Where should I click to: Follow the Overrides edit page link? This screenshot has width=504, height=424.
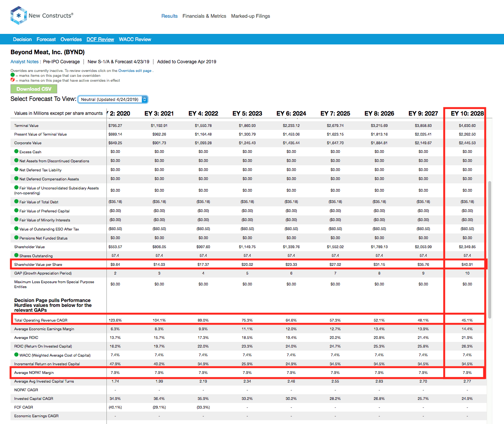point(135,71)
